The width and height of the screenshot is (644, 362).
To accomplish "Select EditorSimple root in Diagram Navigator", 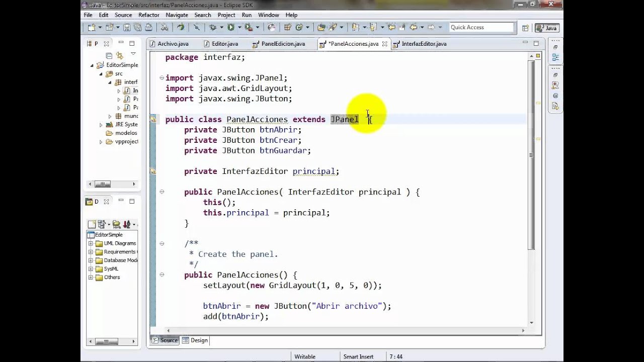I will (105, 235).
